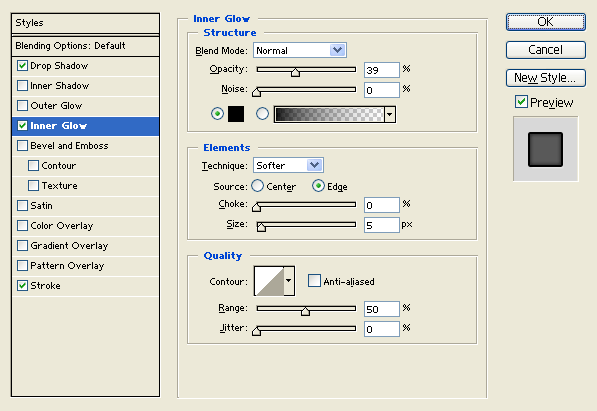Image resolution: width=597 pixels, height=411 pixels.
Task: Enable the Pattern Overlay checkbox
Action: 22,265
